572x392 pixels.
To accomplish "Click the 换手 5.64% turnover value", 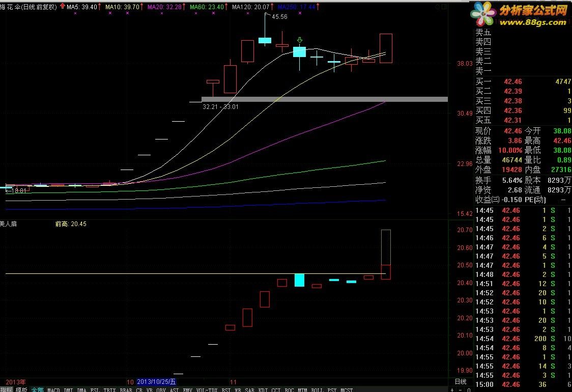I will (x=512, y=180).
